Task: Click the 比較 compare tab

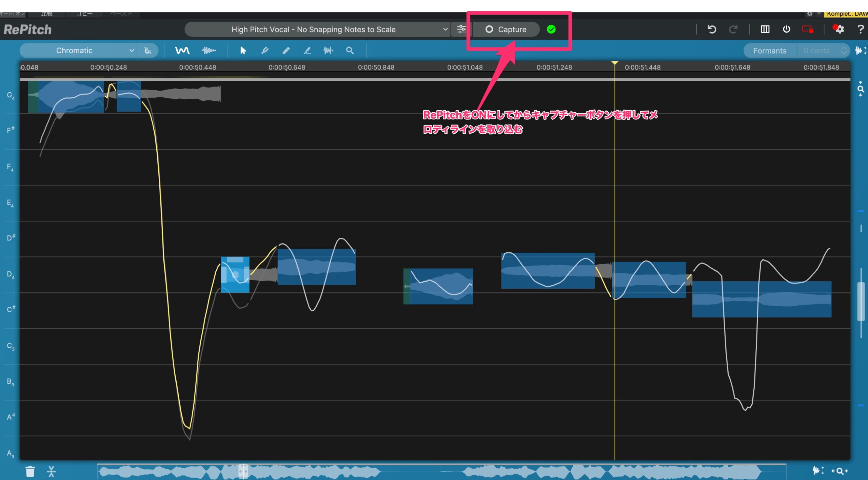Action: tap(47, 14)
